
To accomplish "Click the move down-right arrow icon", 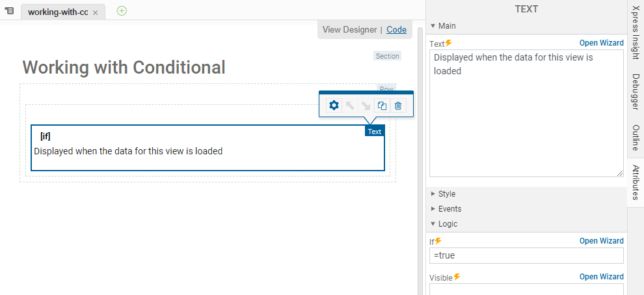I will 366,105.
